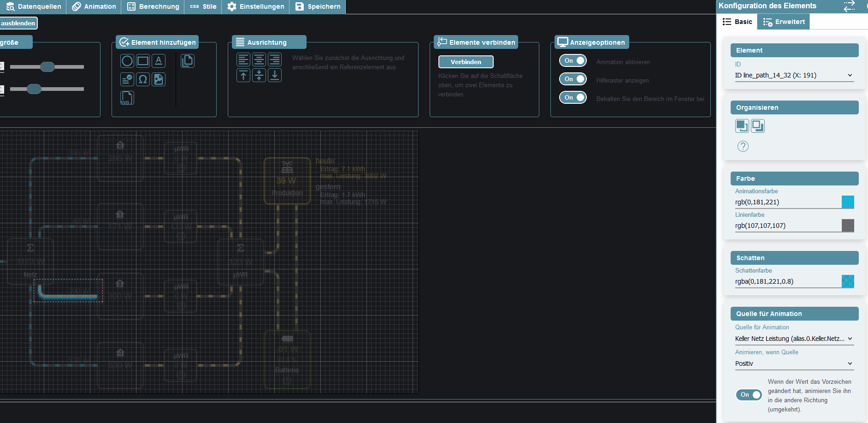Switch to the Basic tab
Image resolution: width=868 pixels, height=423 pixels.
pos(738,22)
